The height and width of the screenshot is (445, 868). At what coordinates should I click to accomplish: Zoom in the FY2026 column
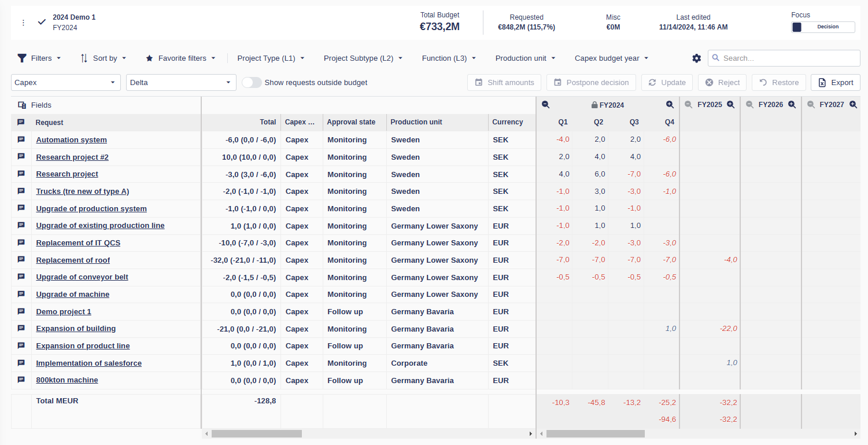792,105
